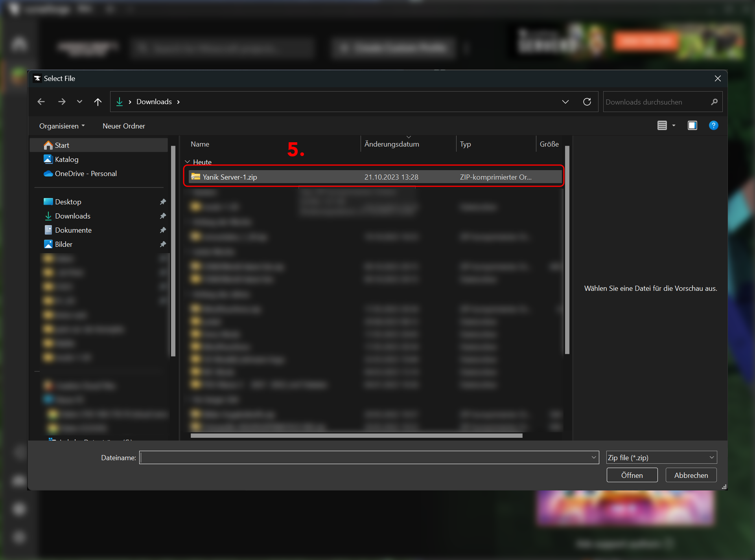This screenshot has height=560, width=755.
Task: Open recent locations dropdown arrow
Action: pyautogui.click(x=79, y=102)
